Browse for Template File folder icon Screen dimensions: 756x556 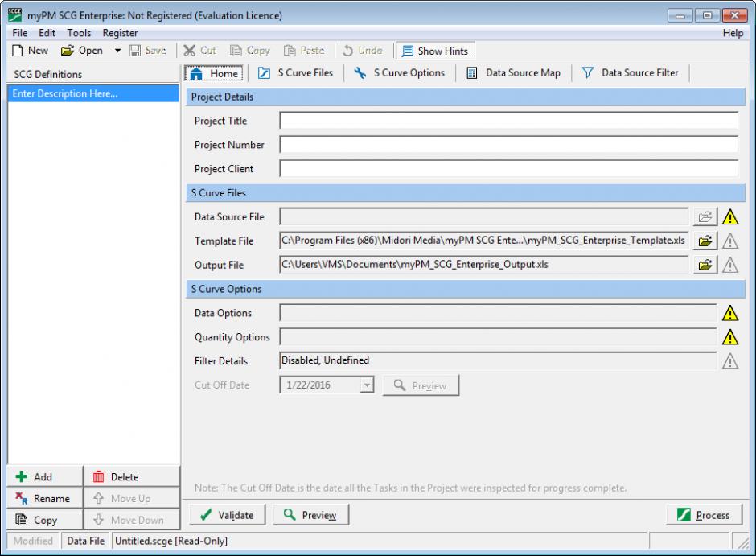click(x=705, y=241)
